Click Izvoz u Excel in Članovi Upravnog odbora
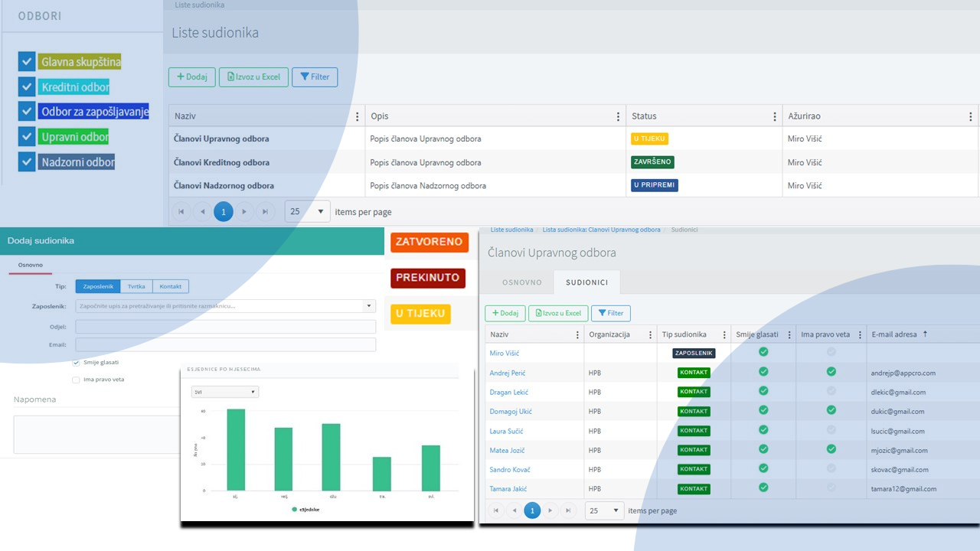Image resolution: width=980 pixels, height=551 pixels. 558,313
